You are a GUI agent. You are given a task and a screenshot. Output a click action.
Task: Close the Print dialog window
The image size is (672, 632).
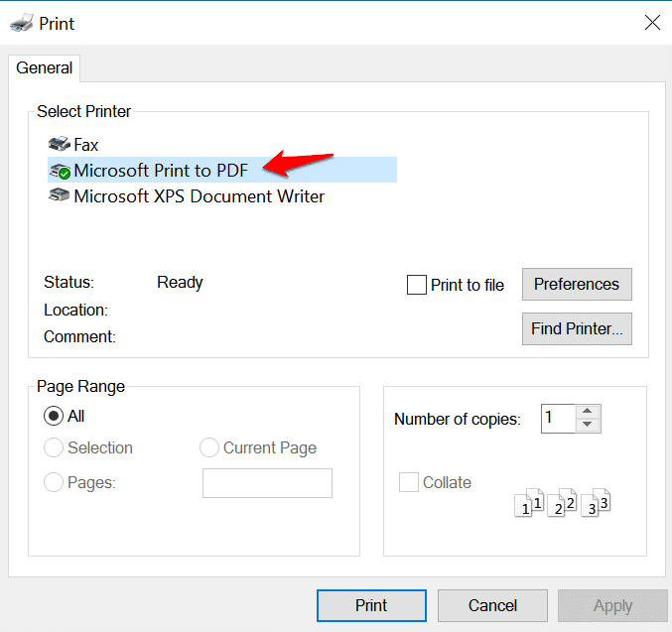coord(652,22)
